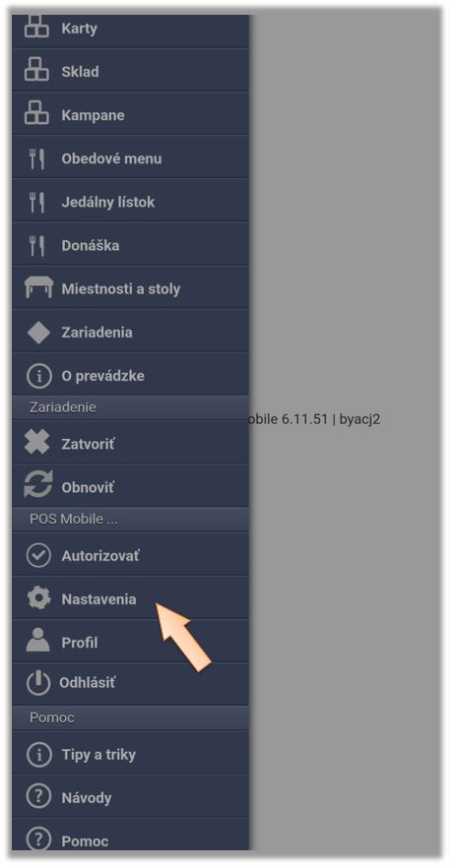Click the power icon for Odhlásiť

click(x=38, y=683)
